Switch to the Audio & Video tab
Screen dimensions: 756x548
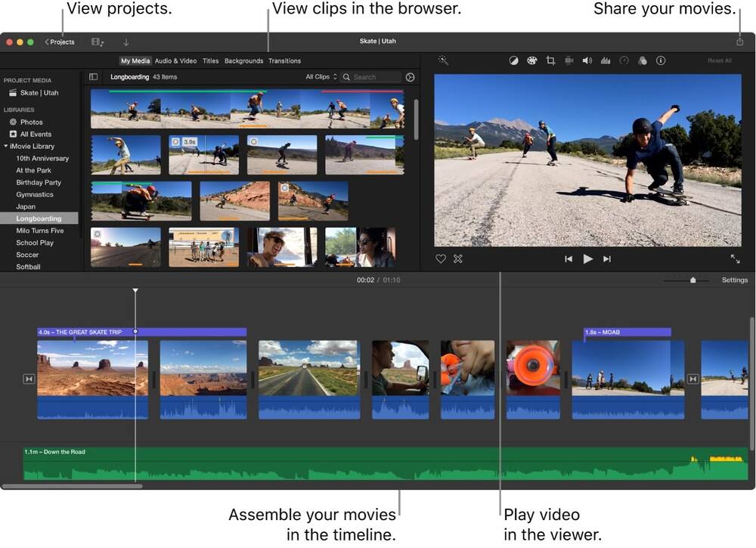click(x=175, y=60)
